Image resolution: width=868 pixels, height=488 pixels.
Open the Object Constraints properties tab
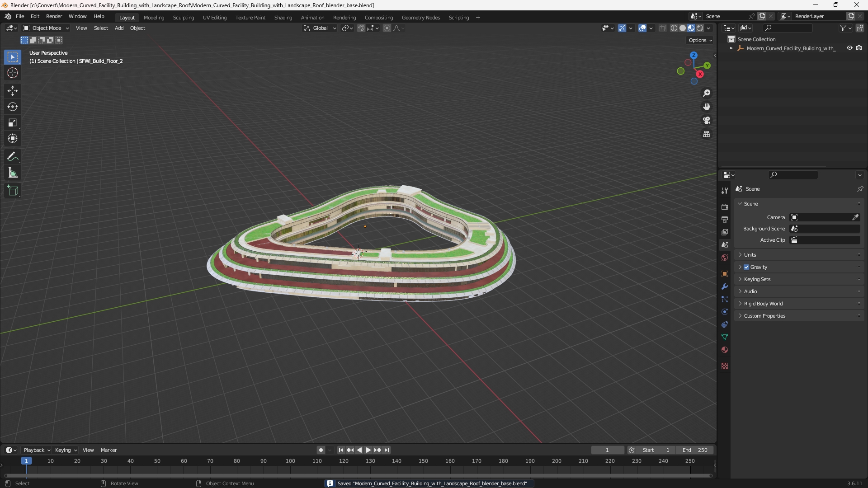click(725, 324)
